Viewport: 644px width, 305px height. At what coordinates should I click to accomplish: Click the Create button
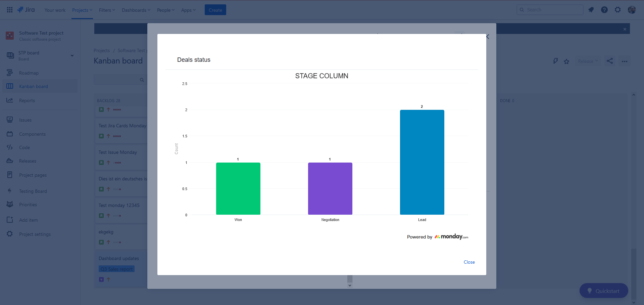[x=215, y=10]
